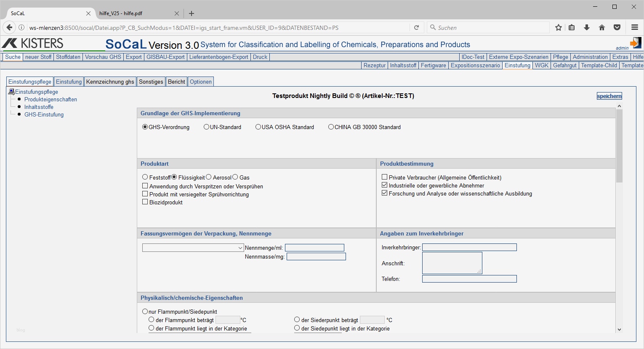The width and height of the screenshot is (644, 349).
Task: Focus the Flammpunkt °C value field
Action: click(228, 320)
